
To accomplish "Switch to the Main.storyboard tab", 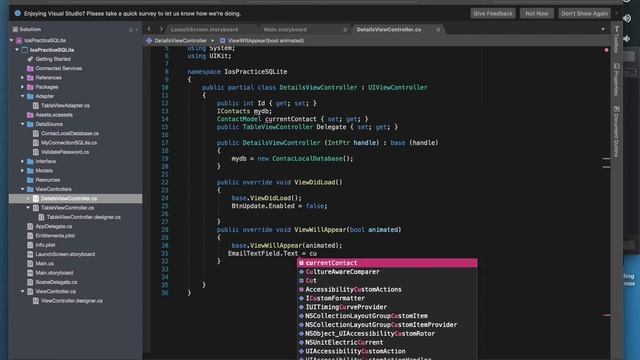I will (285, 29).
